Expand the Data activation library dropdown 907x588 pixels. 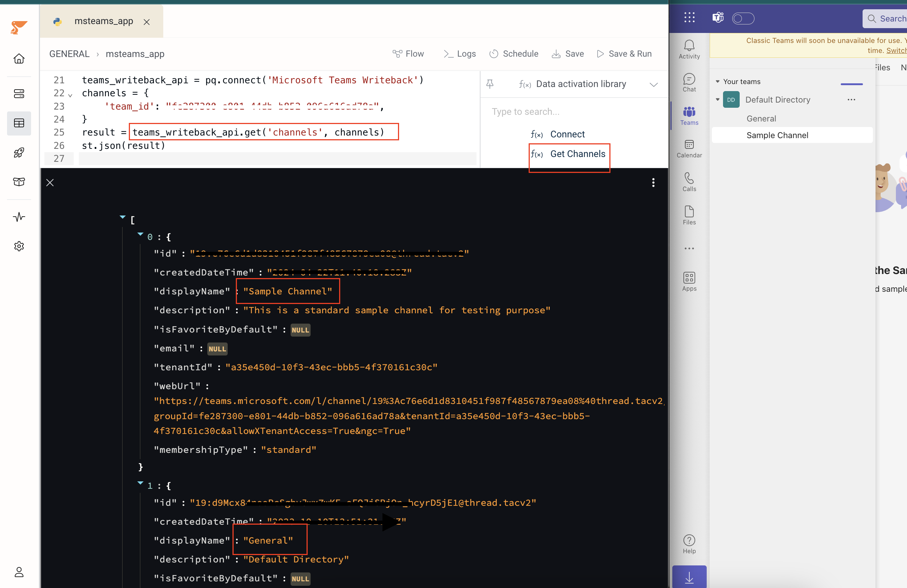point(653,84)
